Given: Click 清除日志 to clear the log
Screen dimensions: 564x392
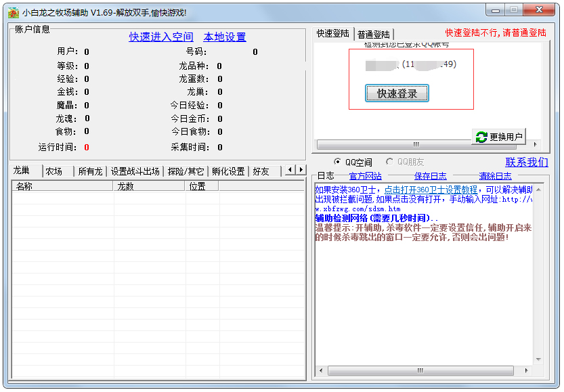Looking at the screenshot, I should 495,176.
